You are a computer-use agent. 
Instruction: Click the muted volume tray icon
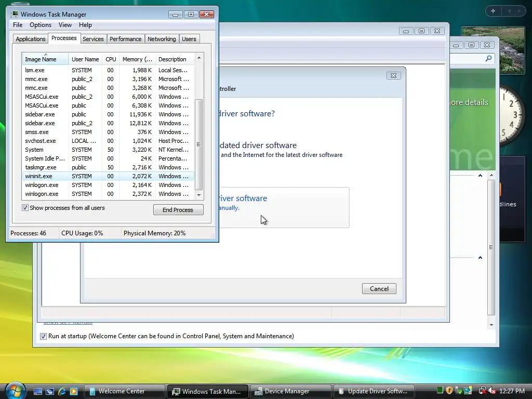click(x=492, y=391)
